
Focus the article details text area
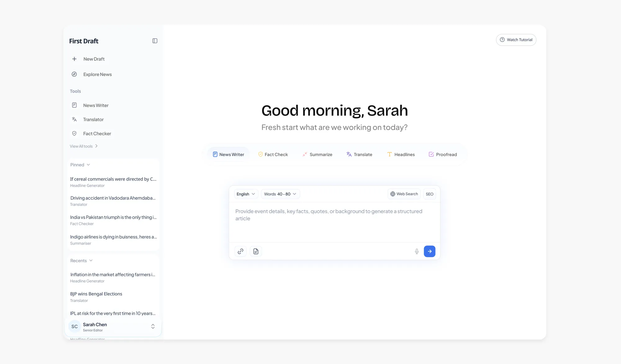pyautogui.click(x=334, y=222)
